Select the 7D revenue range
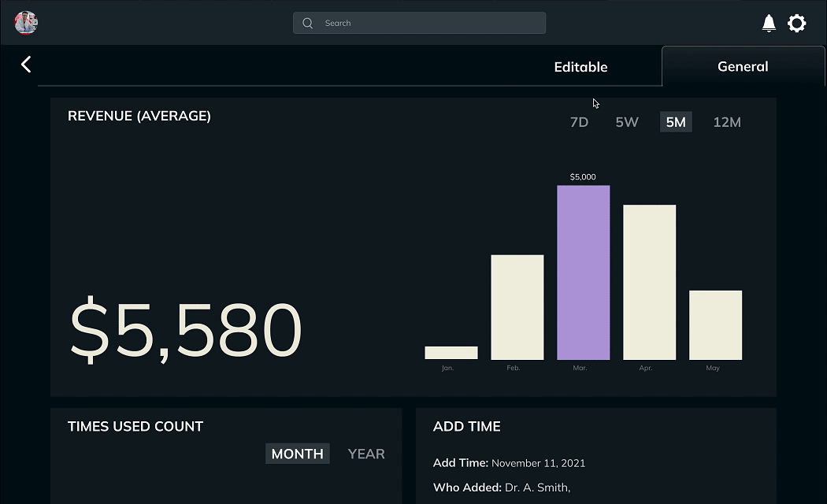827x504 pixels. [579, 122]
